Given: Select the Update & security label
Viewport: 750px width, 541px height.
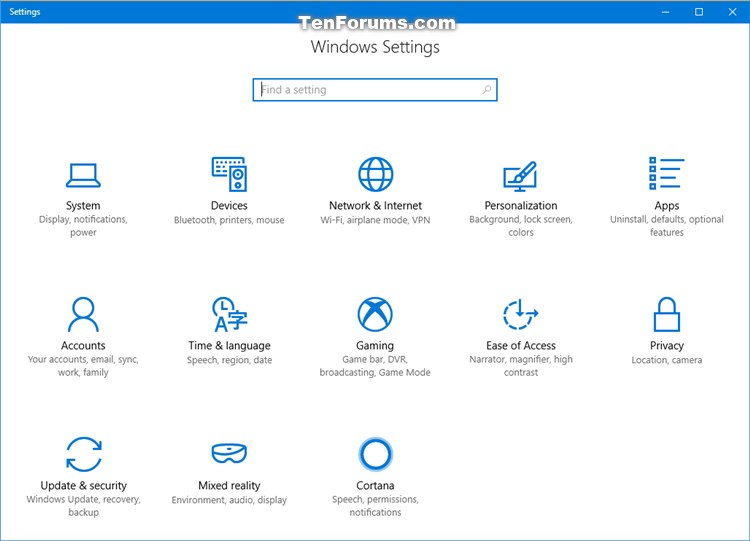Looking at the screenshot, I should [x=84, y=486].
